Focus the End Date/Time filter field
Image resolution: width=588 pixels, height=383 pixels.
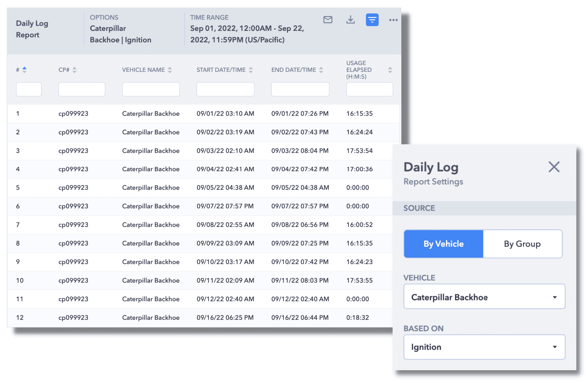(300, 89)
